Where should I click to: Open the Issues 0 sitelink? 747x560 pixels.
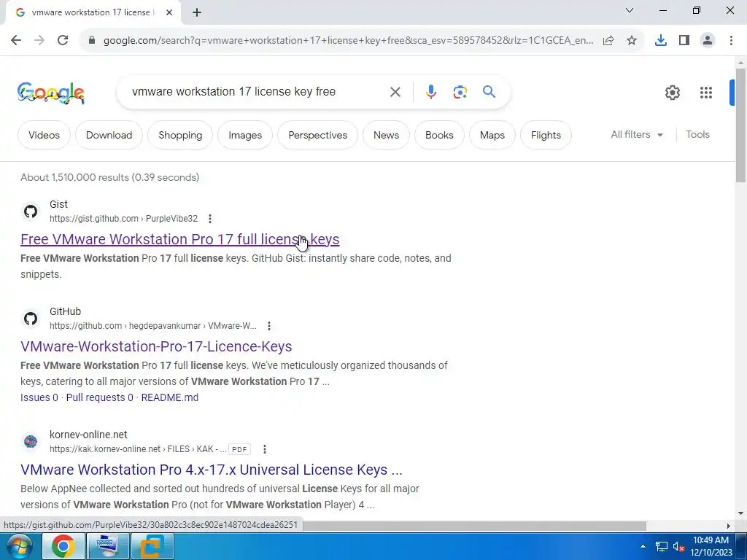(39, 397)
